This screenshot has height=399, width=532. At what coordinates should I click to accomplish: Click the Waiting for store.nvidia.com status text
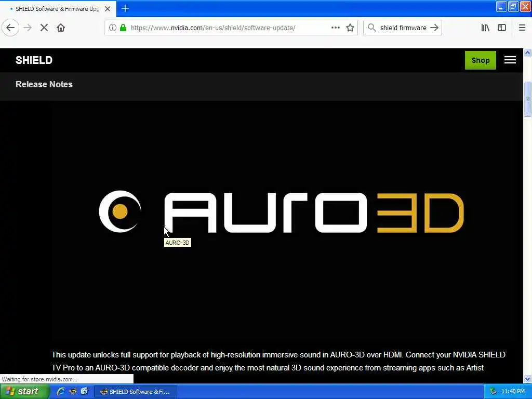[x=39, y=379]
